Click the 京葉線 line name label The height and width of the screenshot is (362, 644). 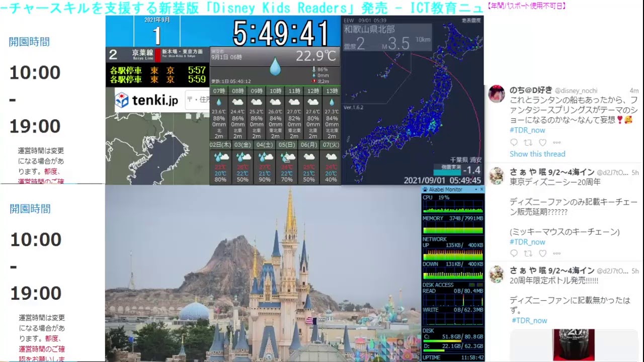click(x=142, y=52)
